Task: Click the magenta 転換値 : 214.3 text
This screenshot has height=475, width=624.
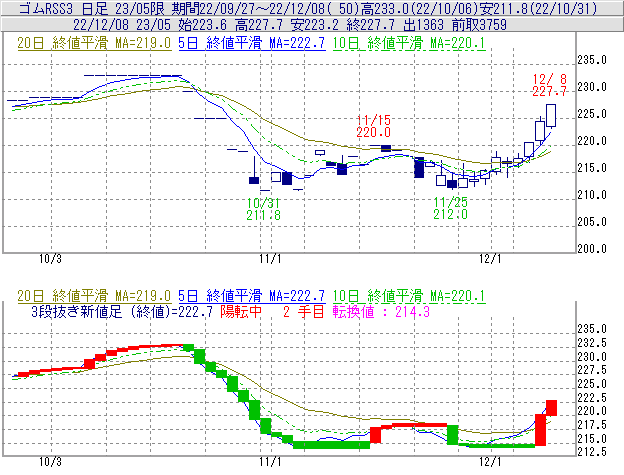Action: pos(381,311)
